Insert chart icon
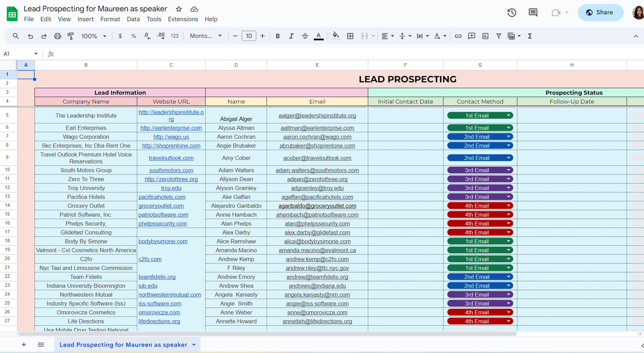This screenshot has height=353, width=644. tap(485, 36)
